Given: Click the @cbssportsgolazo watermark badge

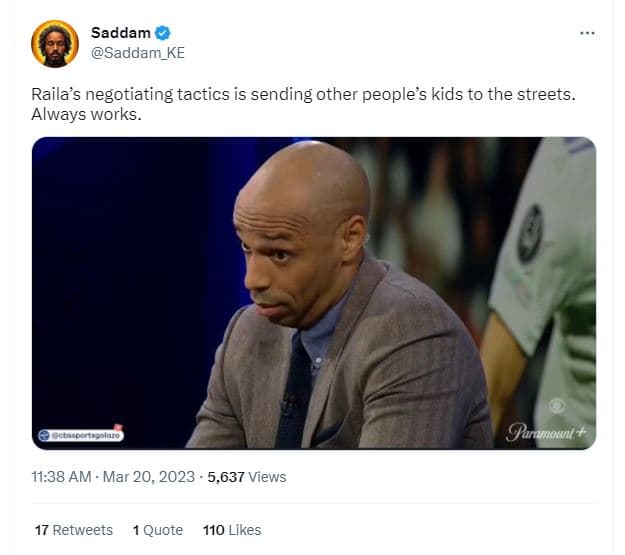Looking at the screenshot, I should coord(80,435).
